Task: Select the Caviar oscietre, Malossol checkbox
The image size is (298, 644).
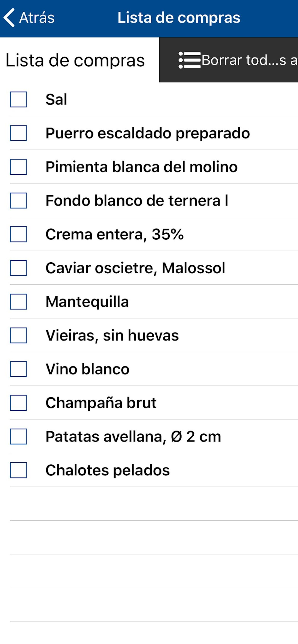Action: (x=18, y=268)
